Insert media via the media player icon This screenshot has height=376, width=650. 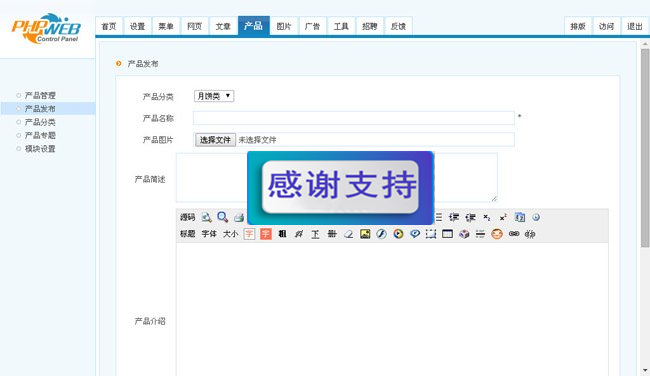tap(398, 234)
